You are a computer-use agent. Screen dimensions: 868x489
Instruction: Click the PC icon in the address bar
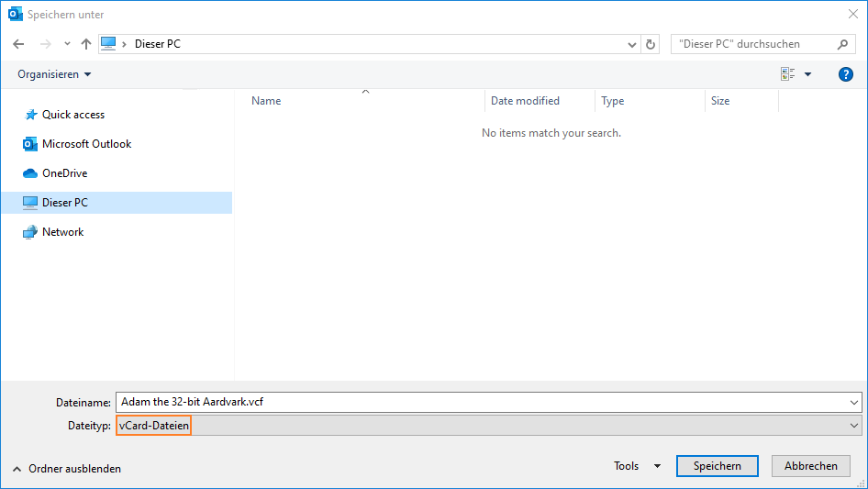pos(108,44)
